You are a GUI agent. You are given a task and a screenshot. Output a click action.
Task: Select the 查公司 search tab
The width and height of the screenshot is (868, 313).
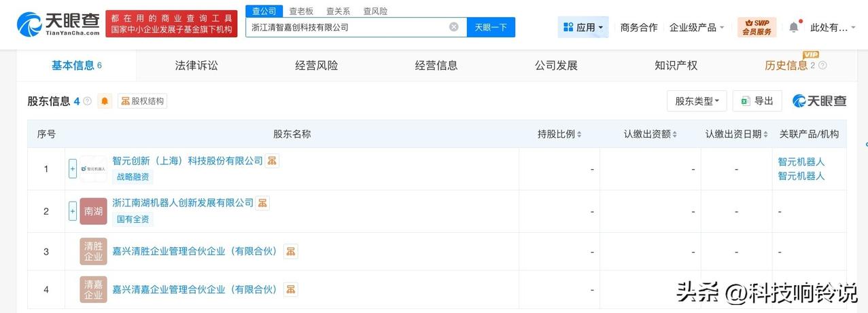(x=264, y=11)
